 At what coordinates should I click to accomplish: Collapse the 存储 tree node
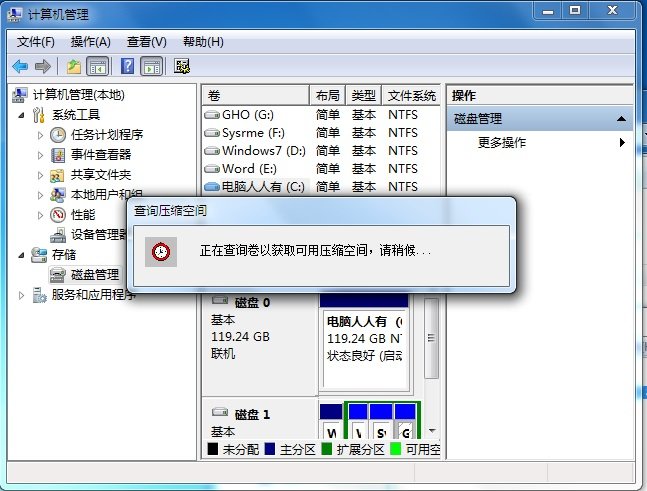[21, 255]
